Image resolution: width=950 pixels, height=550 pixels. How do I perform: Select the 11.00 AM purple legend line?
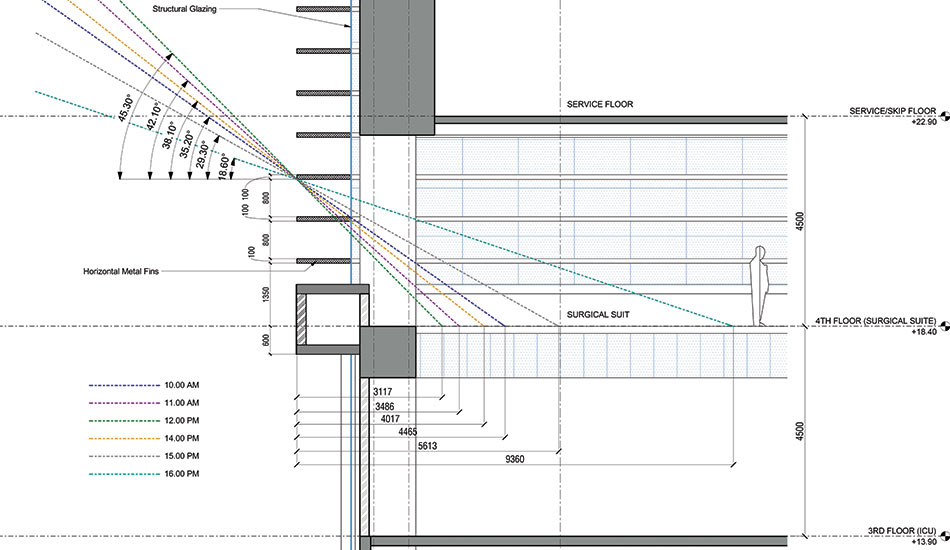pos(123,402)
